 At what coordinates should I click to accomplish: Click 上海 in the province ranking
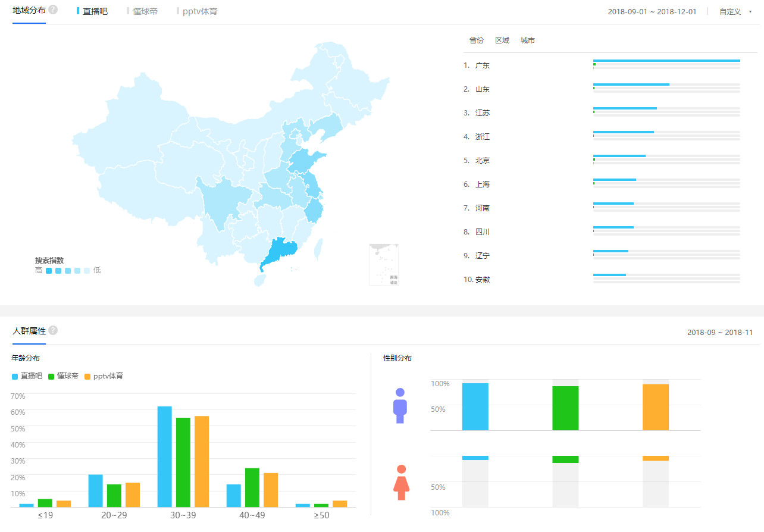pos(483,184)
